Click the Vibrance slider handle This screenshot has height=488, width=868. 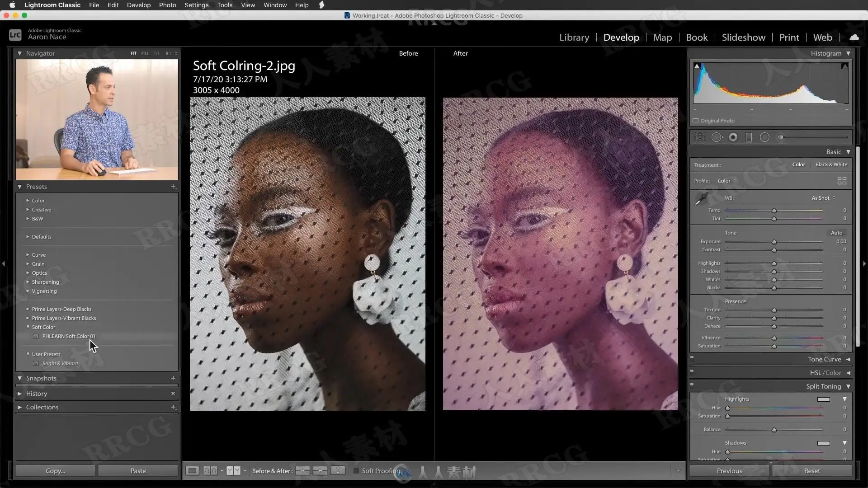tap(774, 338)
